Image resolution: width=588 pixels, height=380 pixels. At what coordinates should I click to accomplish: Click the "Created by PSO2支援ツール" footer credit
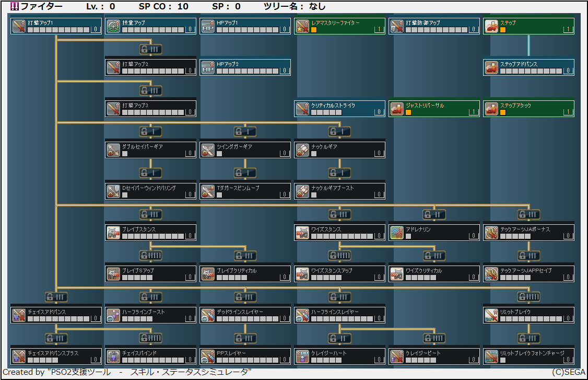point(127,372)
